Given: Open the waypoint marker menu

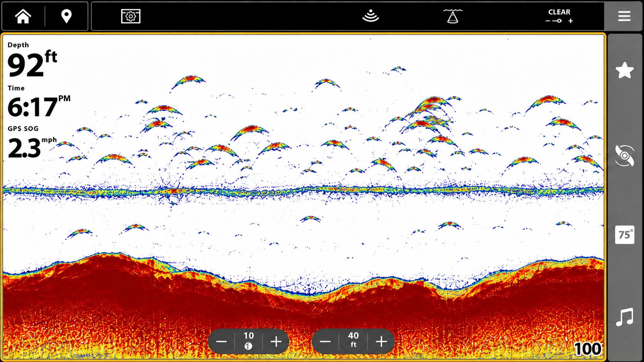Looking at the screenshot, I should [x=67, y=16].
